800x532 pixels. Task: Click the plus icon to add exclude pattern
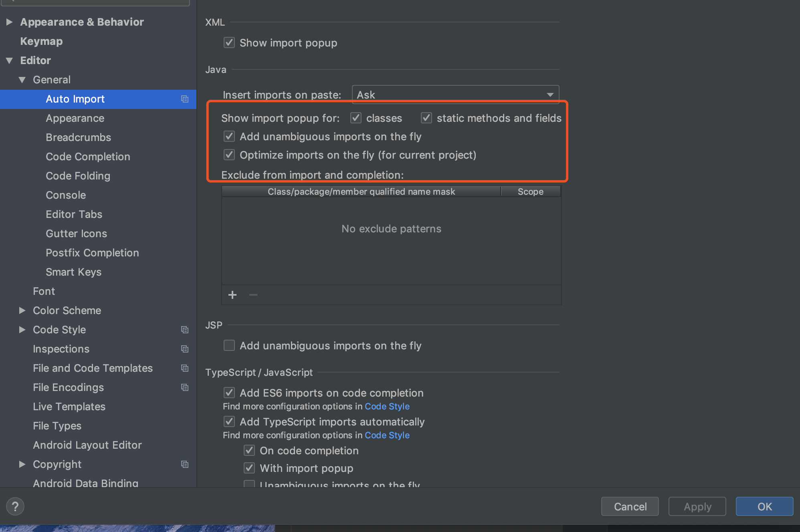pyautogui.click(x=232, y=295)
